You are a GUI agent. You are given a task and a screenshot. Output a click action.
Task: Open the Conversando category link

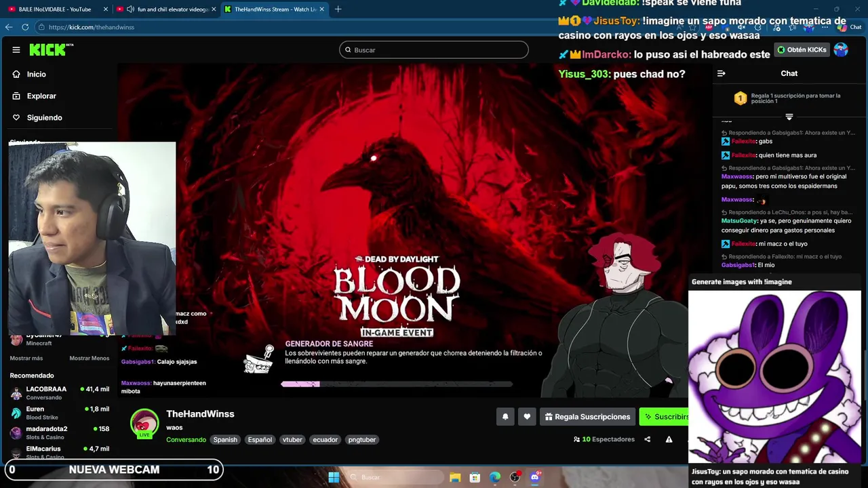coord(186,440)
